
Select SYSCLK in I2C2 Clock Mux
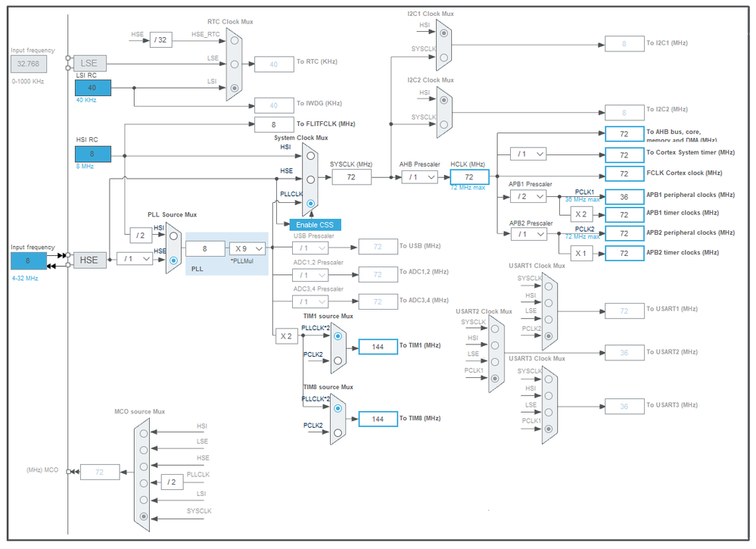point(443,124)
